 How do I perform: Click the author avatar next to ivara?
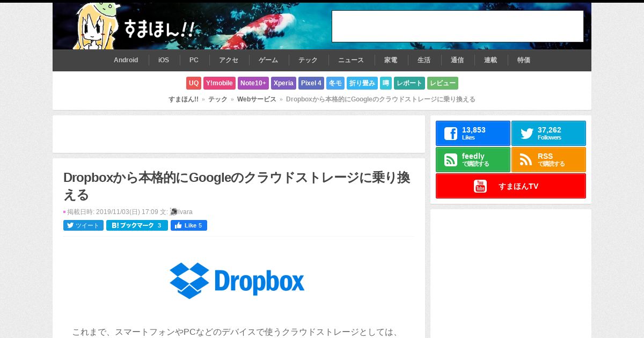pyautogui.click(x=173, y=212)
